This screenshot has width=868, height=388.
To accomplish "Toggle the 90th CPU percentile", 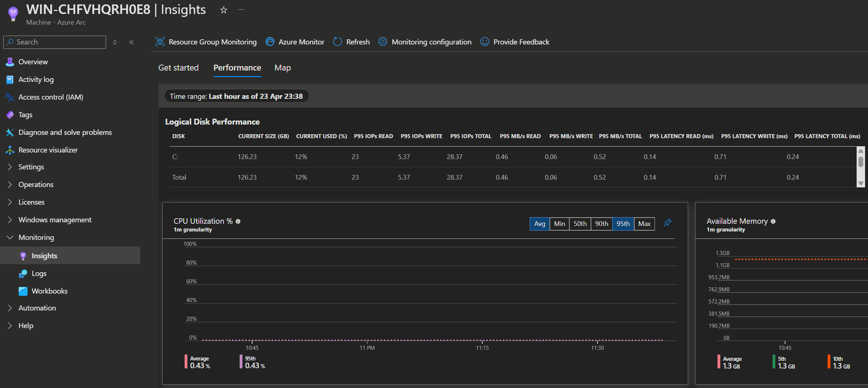I will [602, 224].
